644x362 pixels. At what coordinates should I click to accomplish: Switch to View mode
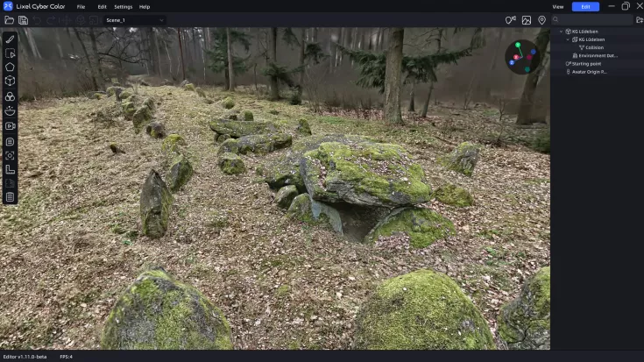[x=558, y=7]
